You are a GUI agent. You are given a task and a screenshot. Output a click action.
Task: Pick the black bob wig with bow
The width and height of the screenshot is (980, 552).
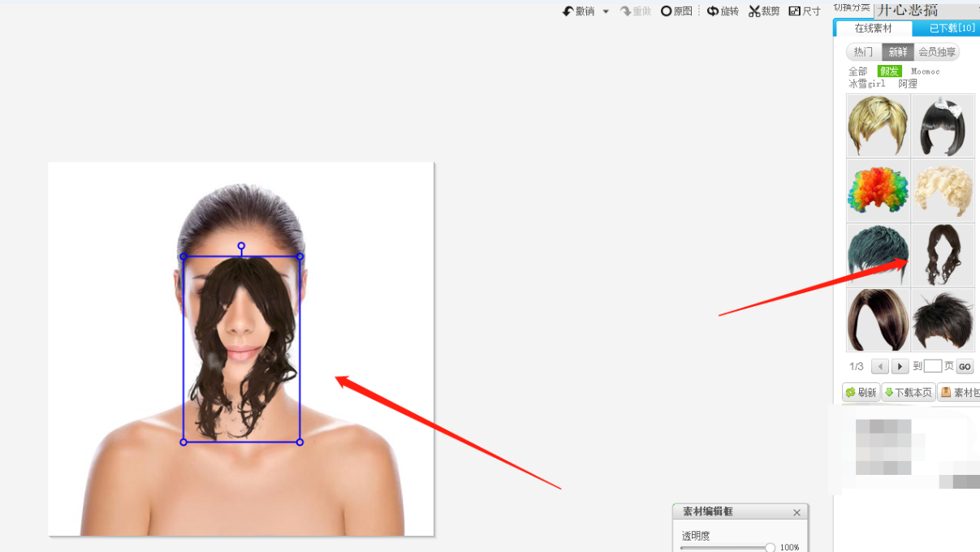943,126
